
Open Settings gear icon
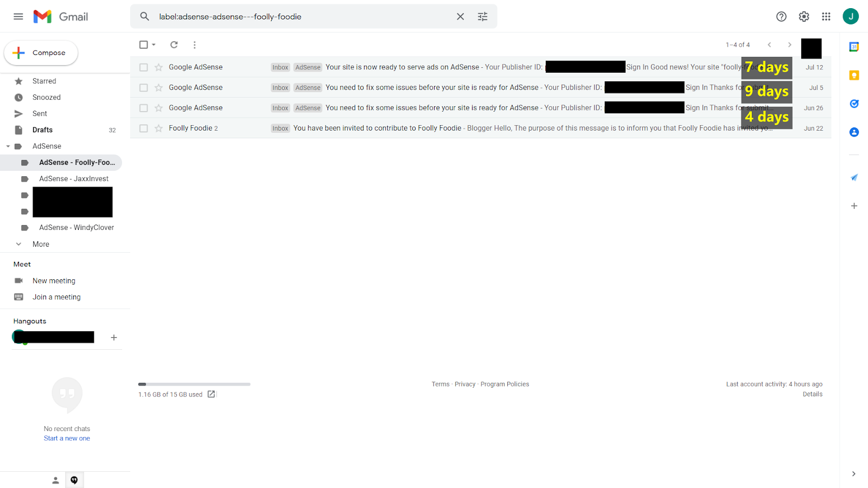pos(804,16)
